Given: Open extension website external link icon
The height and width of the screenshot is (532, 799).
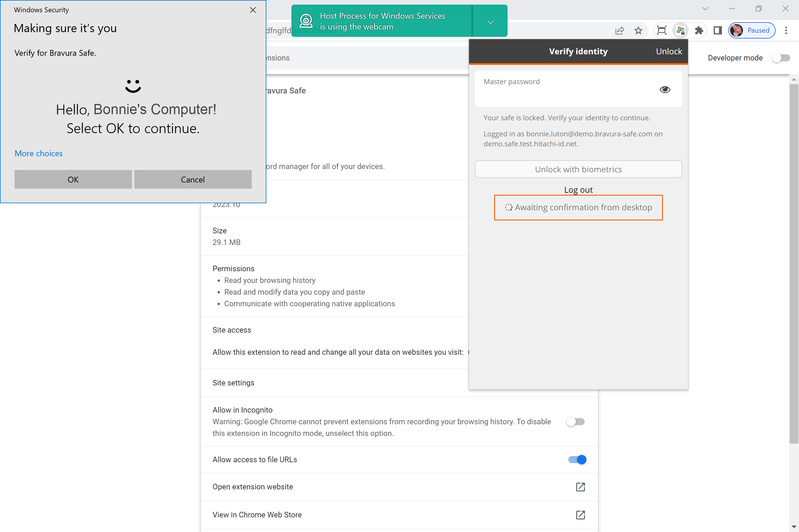Looking at the screenshot, I should [580, 487].
